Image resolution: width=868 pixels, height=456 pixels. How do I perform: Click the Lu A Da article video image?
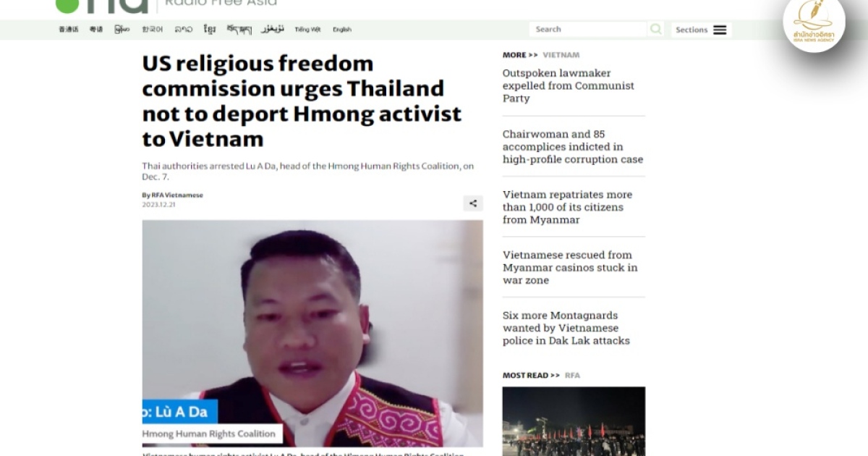click(312, 334)
